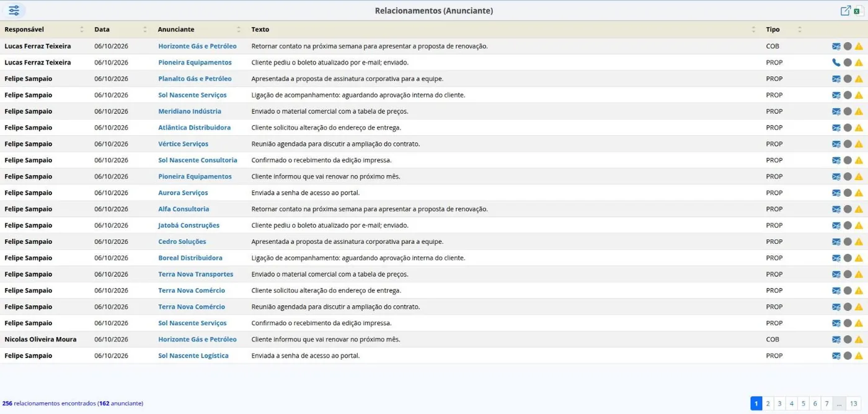The height and width of the screenshot is (414, 868).
Task: Click warning icon in Cedro Soluções row
Action: click(859, 242)
